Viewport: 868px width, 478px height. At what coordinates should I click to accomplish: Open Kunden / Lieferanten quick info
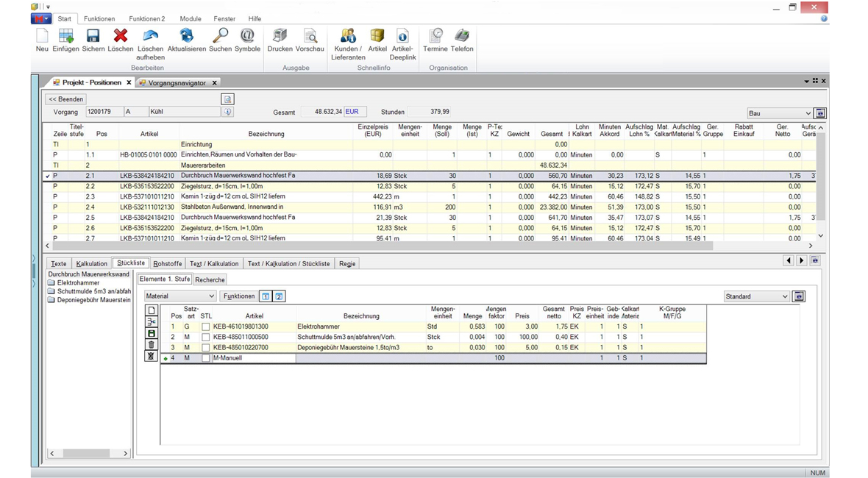click(348, 37)
